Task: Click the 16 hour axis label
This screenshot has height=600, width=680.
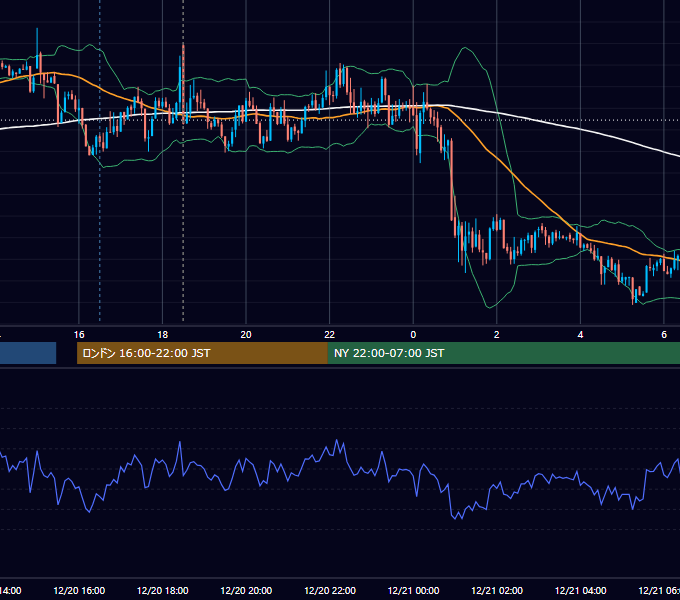Action: pyautogui.click(x=79, y=334)
